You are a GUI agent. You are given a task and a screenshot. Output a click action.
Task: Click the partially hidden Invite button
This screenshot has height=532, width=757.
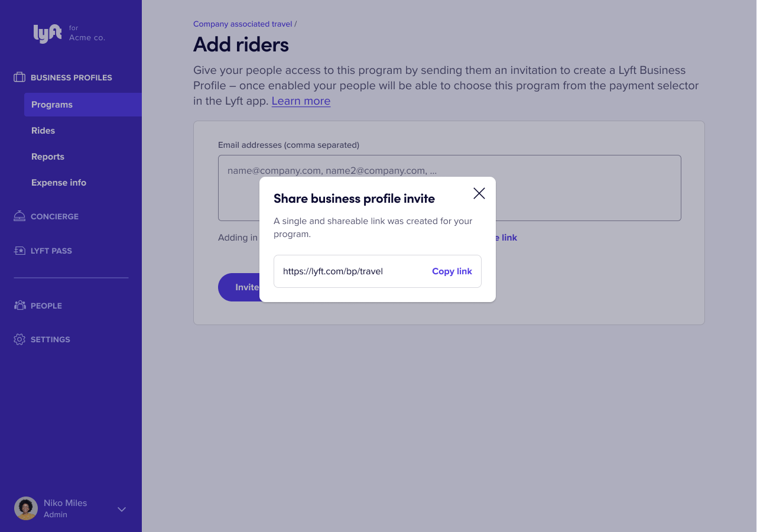239,287
